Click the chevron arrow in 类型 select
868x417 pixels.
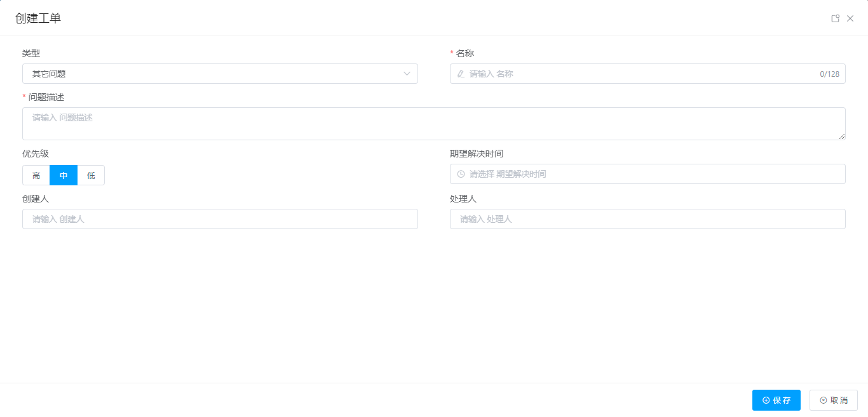[x=407, y=74]
